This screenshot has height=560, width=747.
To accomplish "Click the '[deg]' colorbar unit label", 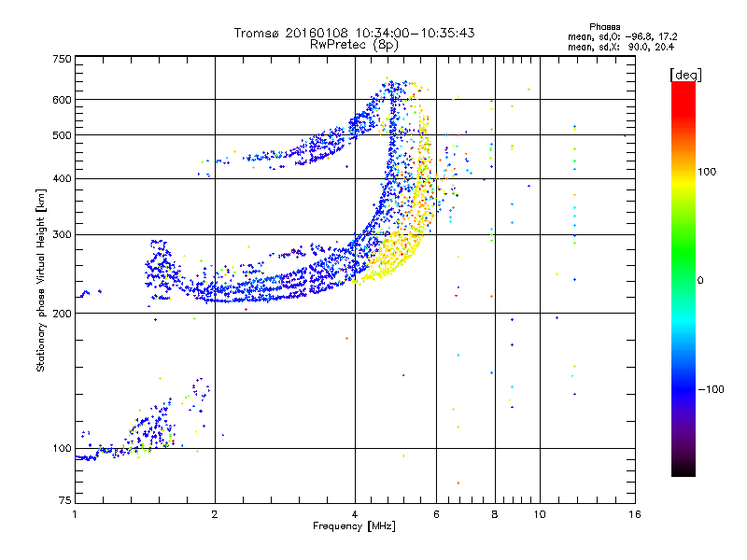I will pyautogui.click(x=685, y=75).
